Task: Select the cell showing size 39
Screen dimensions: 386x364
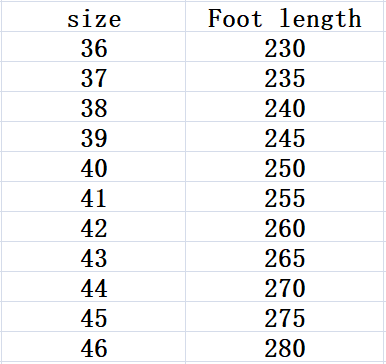Action: coord(94,137)
